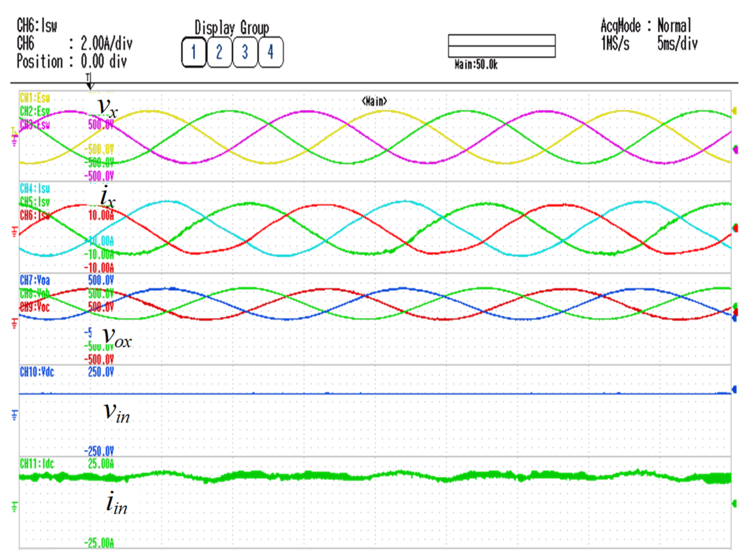Click the 1MS/s sample rate readout
This screenshot has width=748, height=560.
pyautogui.click(x=615, y=43)
